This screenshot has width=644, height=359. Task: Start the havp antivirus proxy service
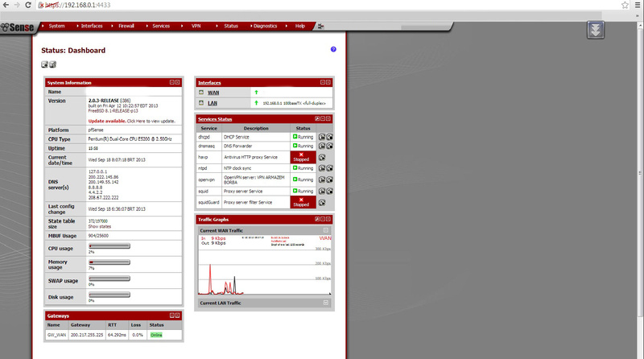coord(322,157)
